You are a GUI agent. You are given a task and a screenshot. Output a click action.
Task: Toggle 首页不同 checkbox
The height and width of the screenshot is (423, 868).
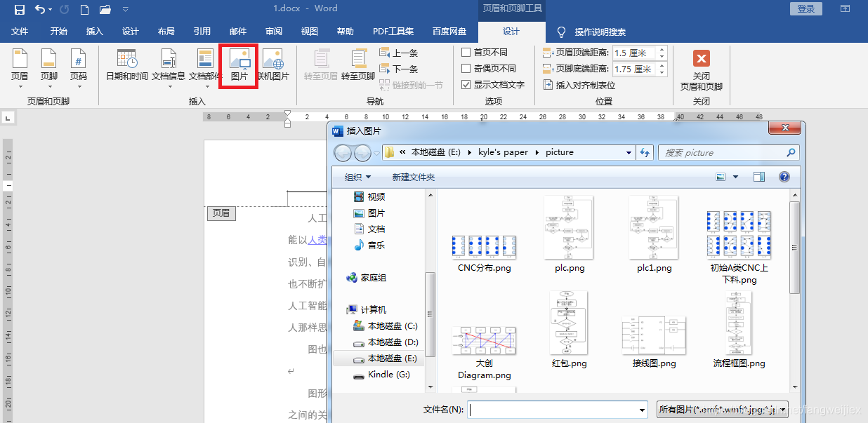[466, 52]
